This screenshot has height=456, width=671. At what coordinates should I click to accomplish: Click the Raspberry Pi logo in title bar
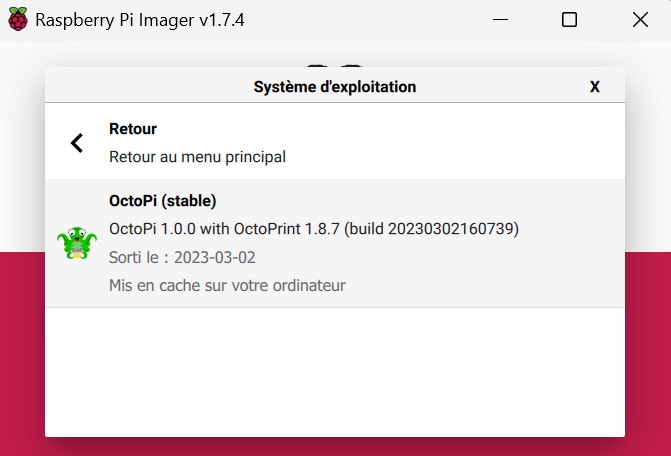click(18, 20)
